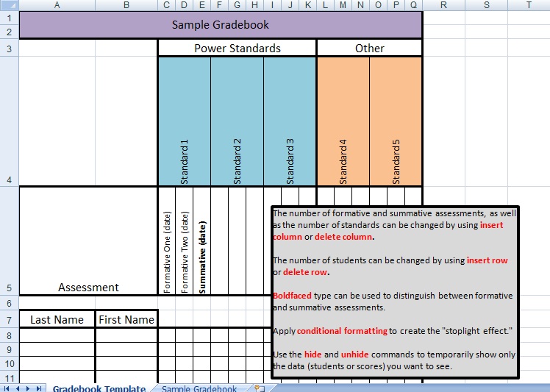Click the red 'conditional formatting' text
550x392 pixels.
[342, 331]
